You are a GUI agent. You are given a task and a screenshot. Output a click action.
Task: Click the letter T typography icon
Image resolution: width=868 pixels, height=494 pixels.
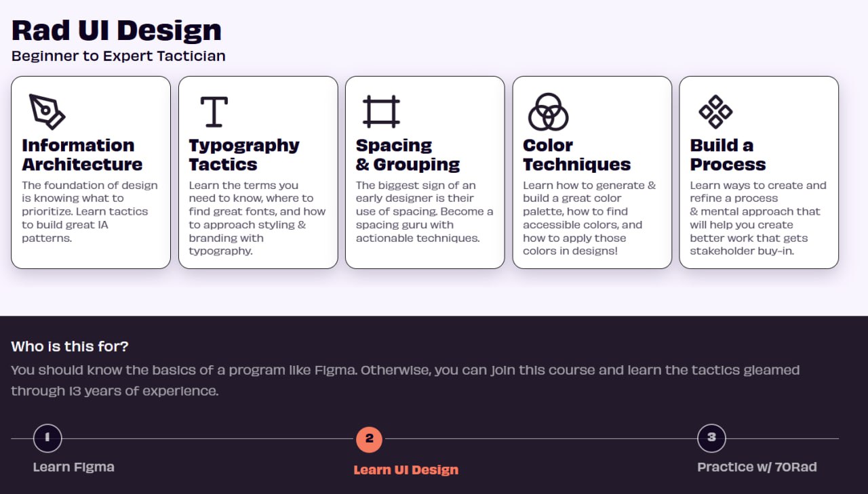click(x=214, y=112)
